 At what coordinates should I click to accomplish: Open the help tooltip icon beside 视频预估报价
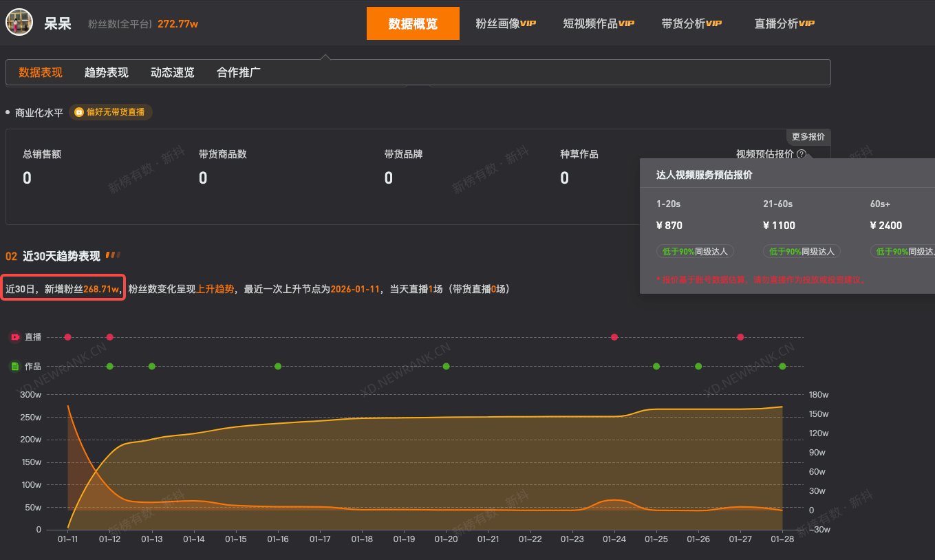801,154
